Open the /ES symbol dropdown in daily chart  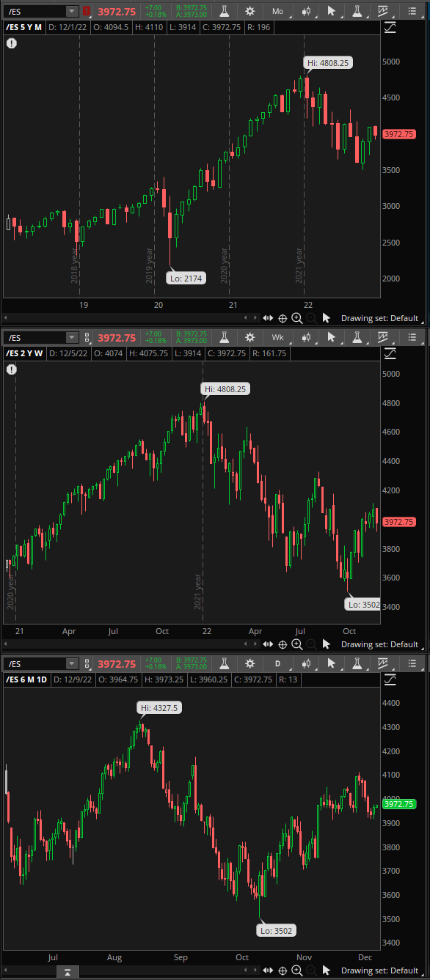pyautogui.click(x=71, y=663)
